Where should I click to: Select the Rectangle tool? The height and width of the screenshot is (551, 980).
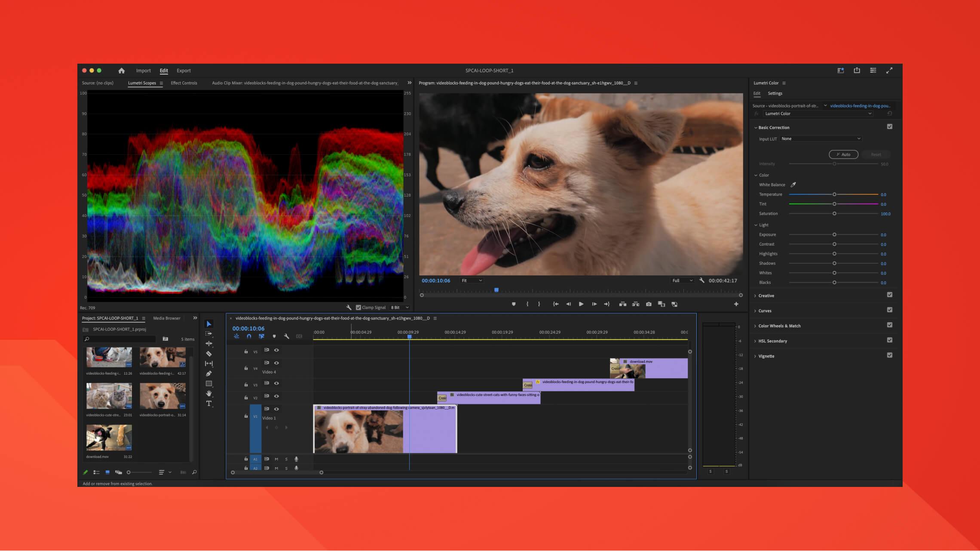209,383
